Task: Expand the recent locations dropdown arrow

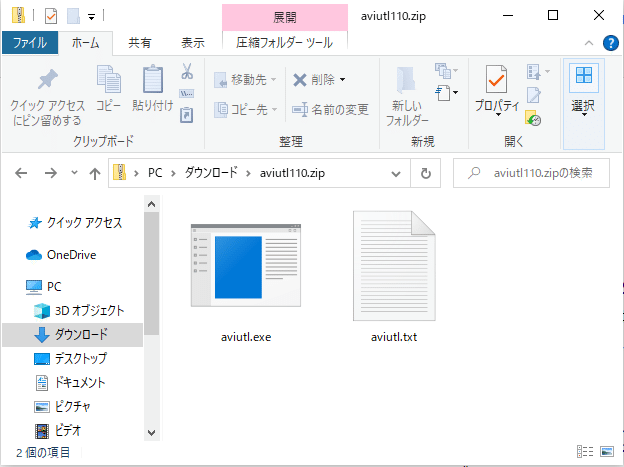Action: (74, 173)
